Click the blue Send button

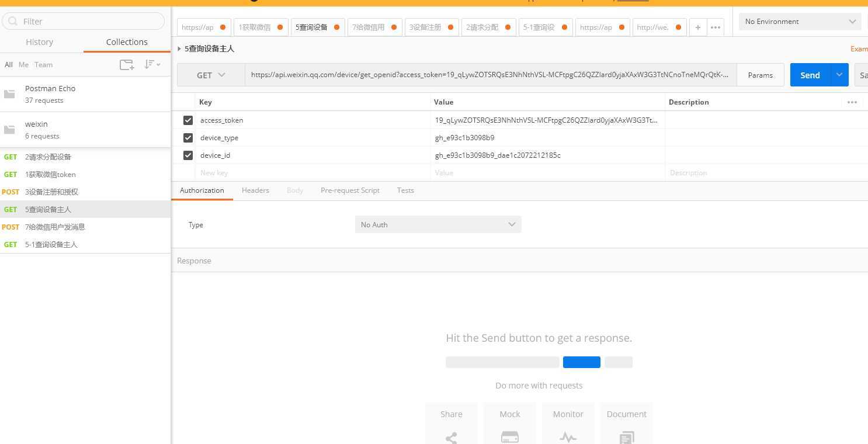(810, 75)
